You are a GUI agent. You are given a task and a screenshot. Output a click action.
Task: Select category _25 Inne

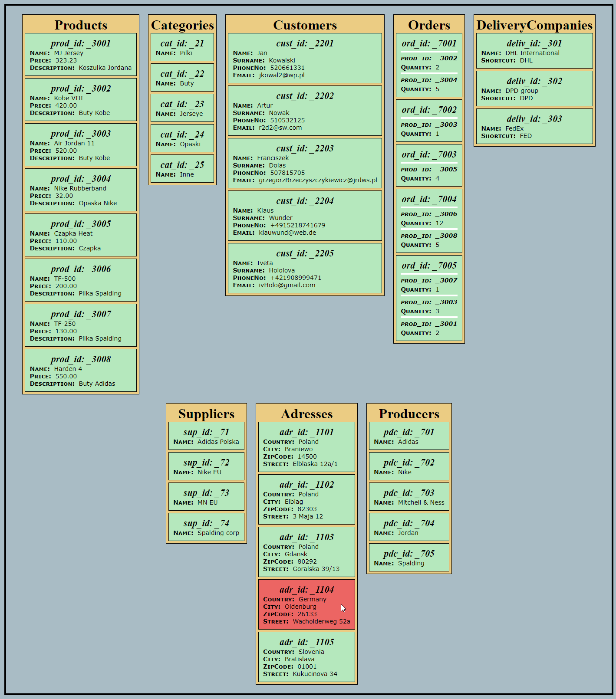click(182, 169)
